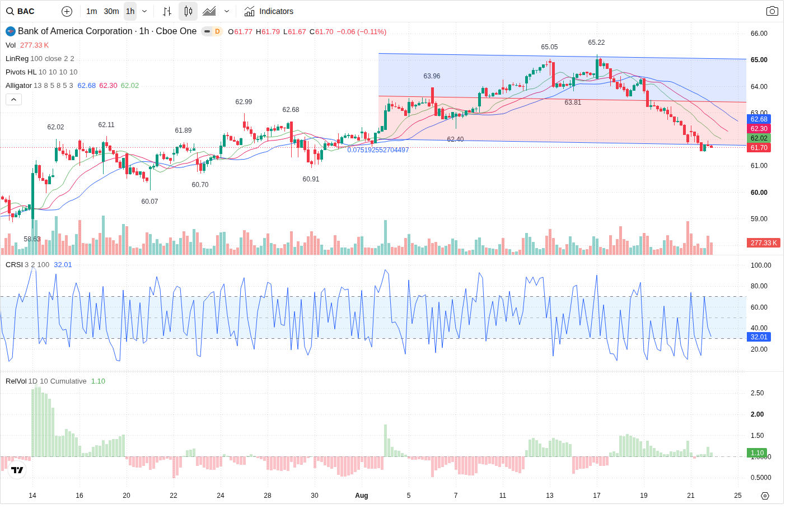Image resolution: width=795 pixels, height=532 pixels.
Task: Toggle the D data-mode badge
Action: pyautogui.click(x=217, y=31)
